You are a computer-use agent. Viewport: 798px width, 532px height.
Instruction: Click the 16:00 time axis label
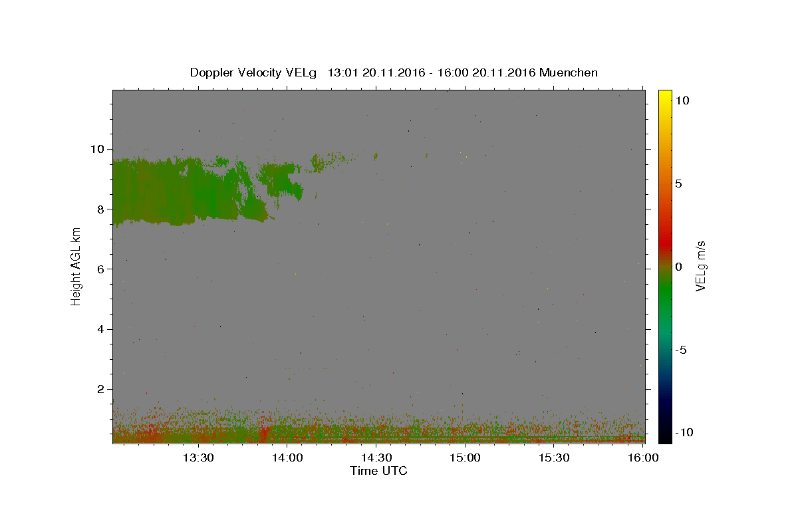(644, 458)
